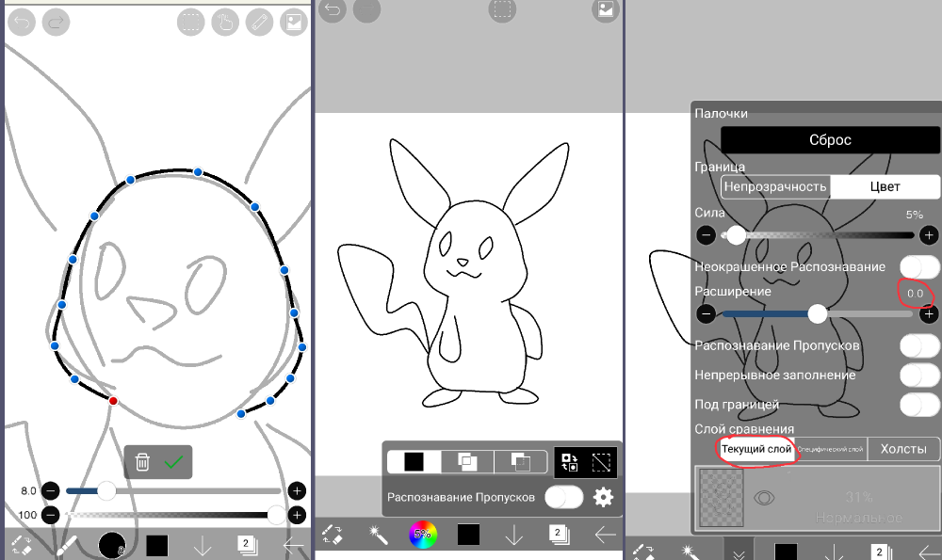Confirm the curve with the green checkmark
This screenshot has width=942, height=560.
pos(173,461)
